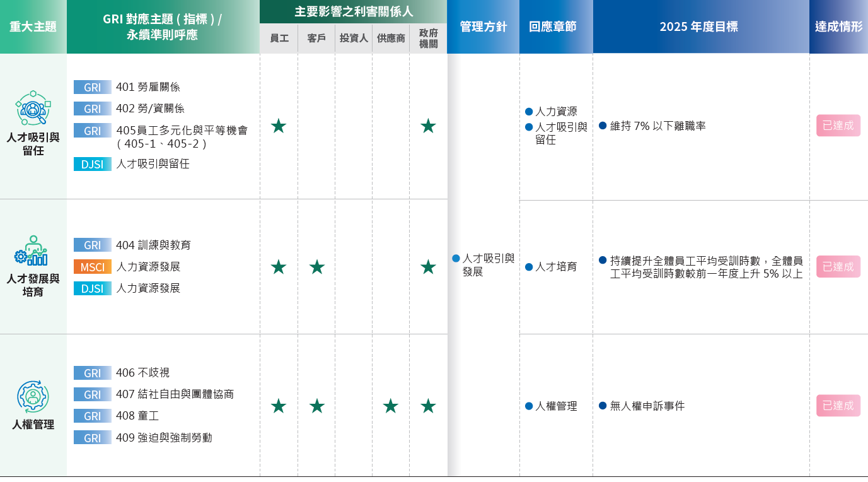Click the goal 持續提升全體員工平均受訓時數

point(706,267)
